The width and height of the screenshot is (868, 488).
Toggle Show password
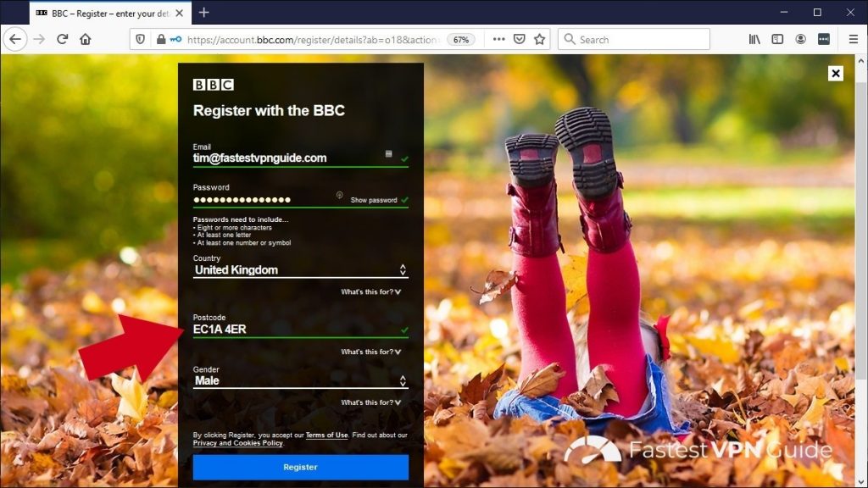(x=374, y=200)
